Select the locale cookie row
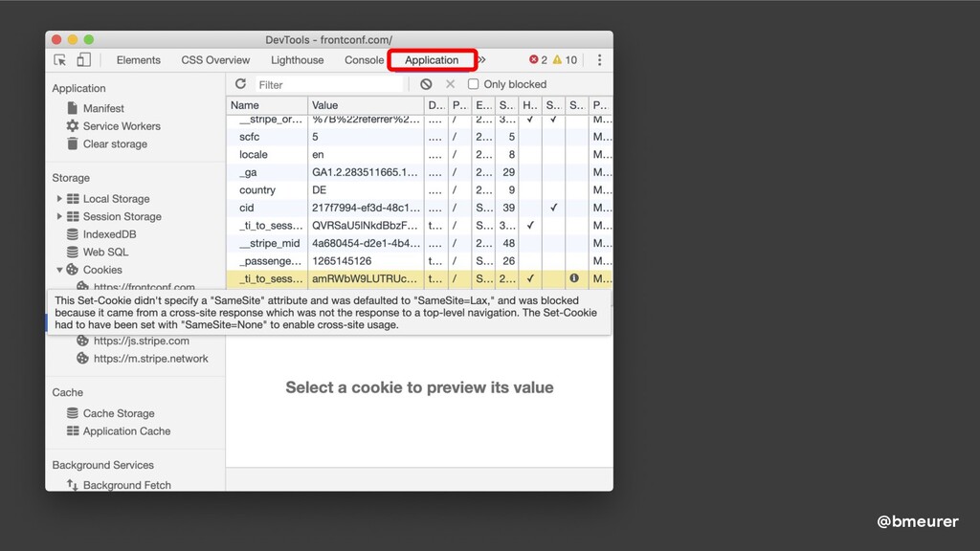The image size is (980, 551). [419, 154]
